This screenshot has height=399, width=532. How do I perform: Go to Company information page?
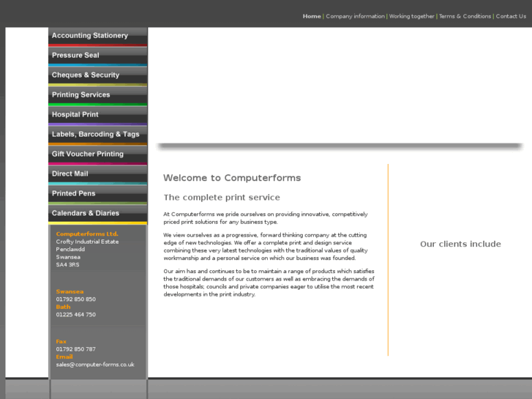click(x=355, y=16)
